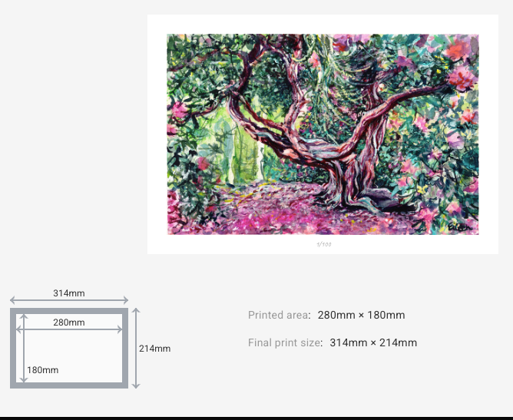The width and height of the screenshot is (513, 420).
Task: Click the gray frame border of diagram
Action: point(69,385)
